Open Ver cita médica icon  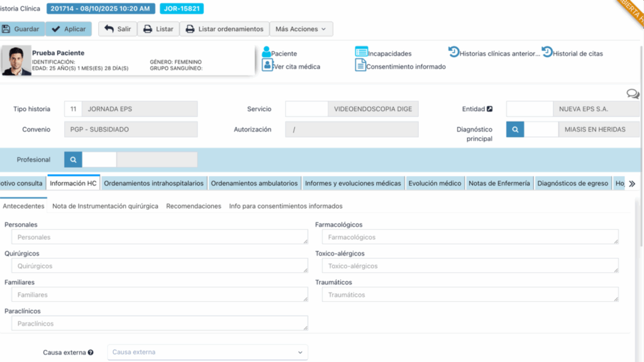(x=267, y=65)
